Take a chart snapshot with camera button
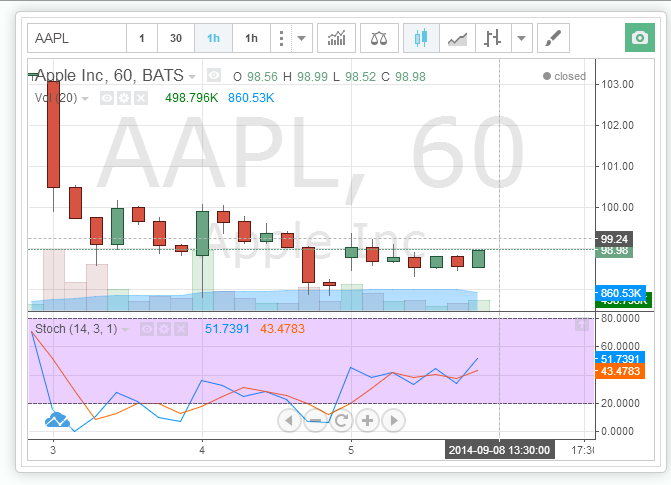This screenshot has height=485, width=671. coord(640,38)
